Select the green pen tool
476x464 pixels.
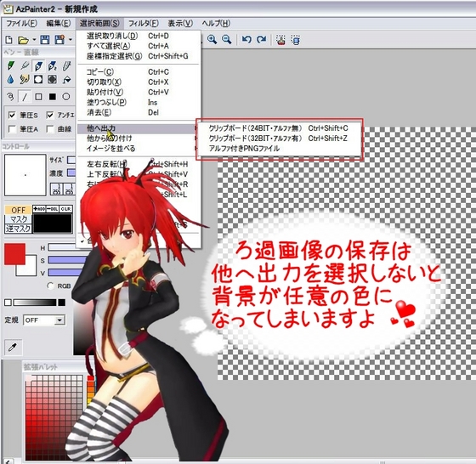coord(10,65)
